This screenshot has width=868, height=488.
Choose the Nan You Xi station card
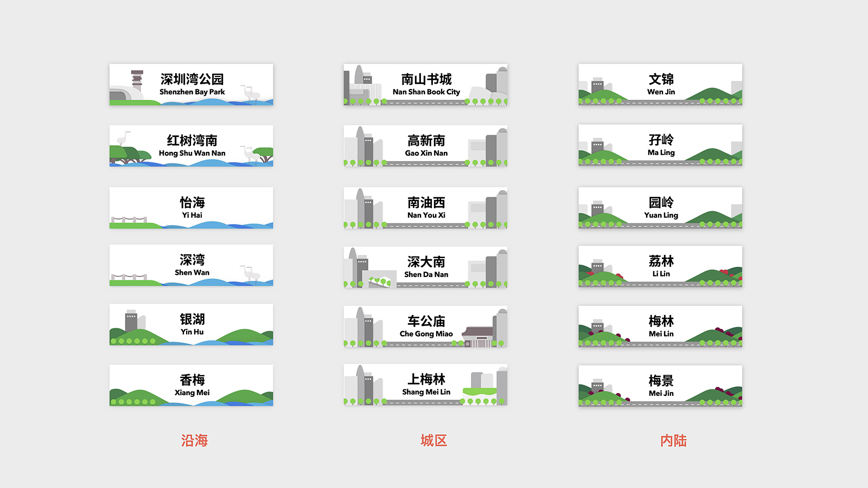[425, 208]
